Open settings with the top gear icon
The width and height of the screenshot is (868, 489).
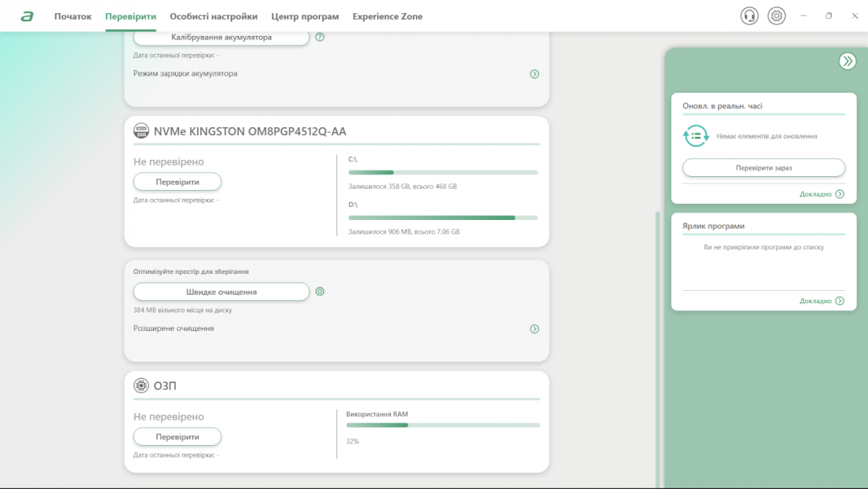point(777,16)
